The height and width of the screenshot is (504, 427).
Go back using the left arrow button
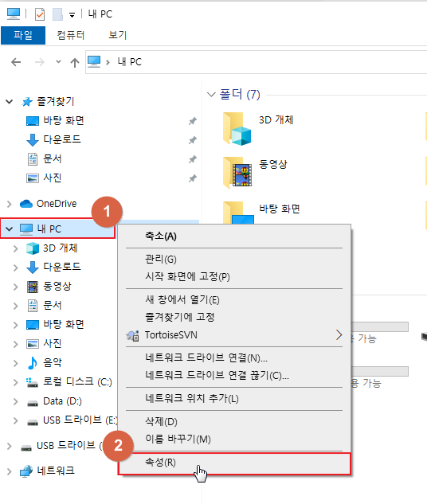click(16, 62)
